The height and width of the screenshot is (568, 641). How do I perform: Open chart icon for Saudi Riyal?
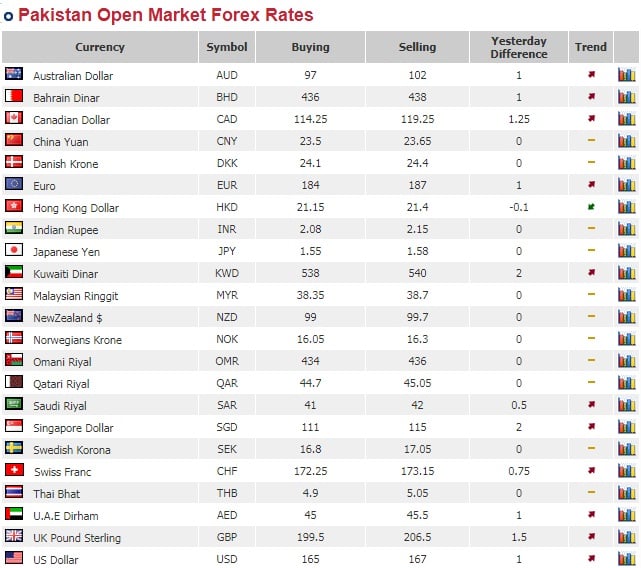click(x=627, y=405)
